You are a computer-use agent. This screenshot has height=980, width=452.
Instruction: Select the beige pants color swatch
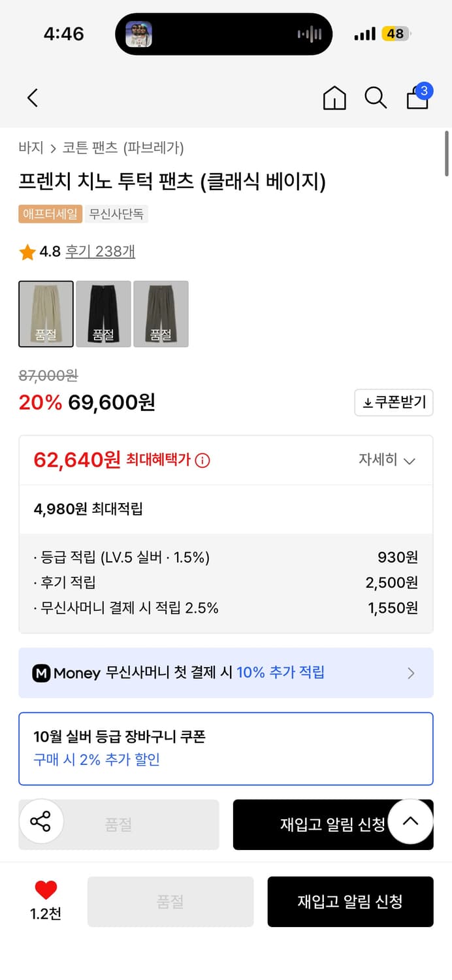[x=46, y=314]
